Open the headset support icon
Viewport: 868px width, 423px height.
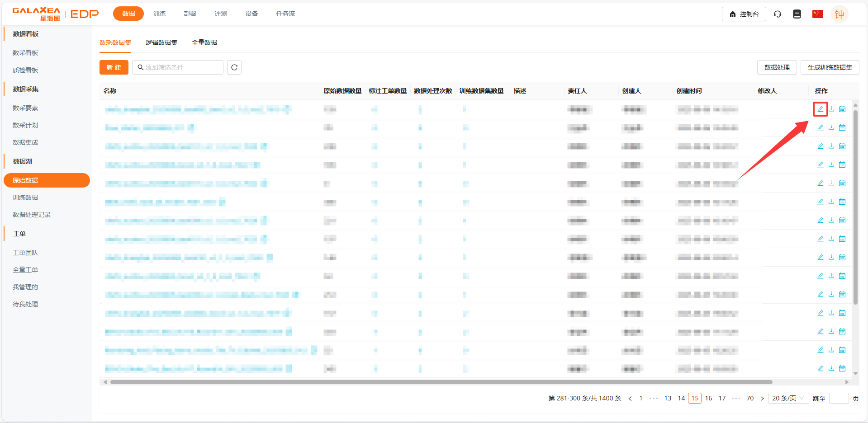tap(778, 14)
